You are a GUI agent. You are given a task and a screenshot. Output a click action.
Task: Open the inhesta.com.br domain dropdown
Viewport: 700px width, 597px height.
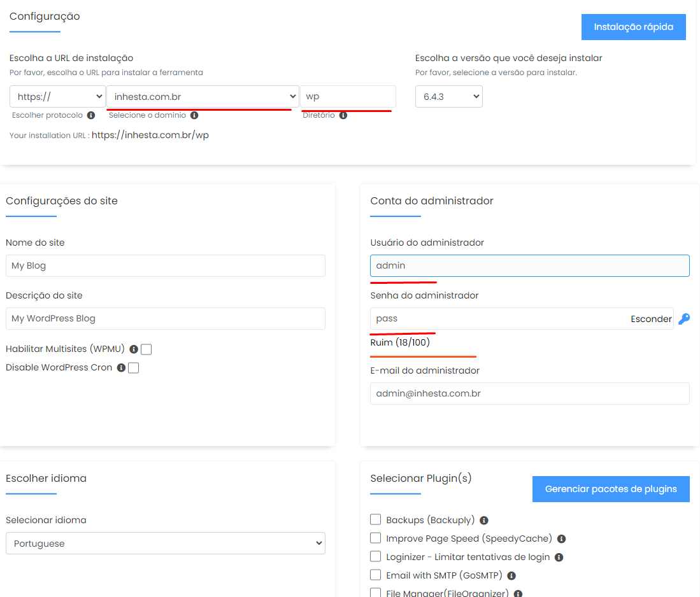click(203, 96)
